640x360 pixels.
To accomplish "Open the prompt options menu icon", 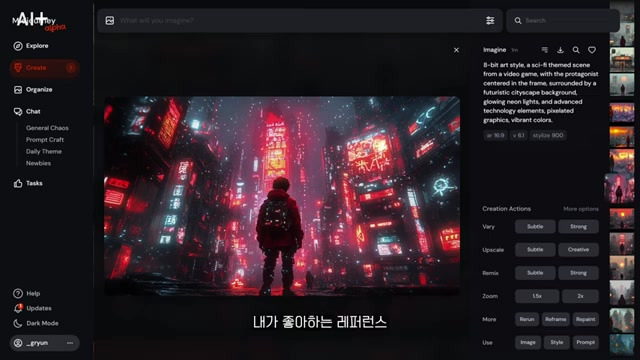I will 544,50.
